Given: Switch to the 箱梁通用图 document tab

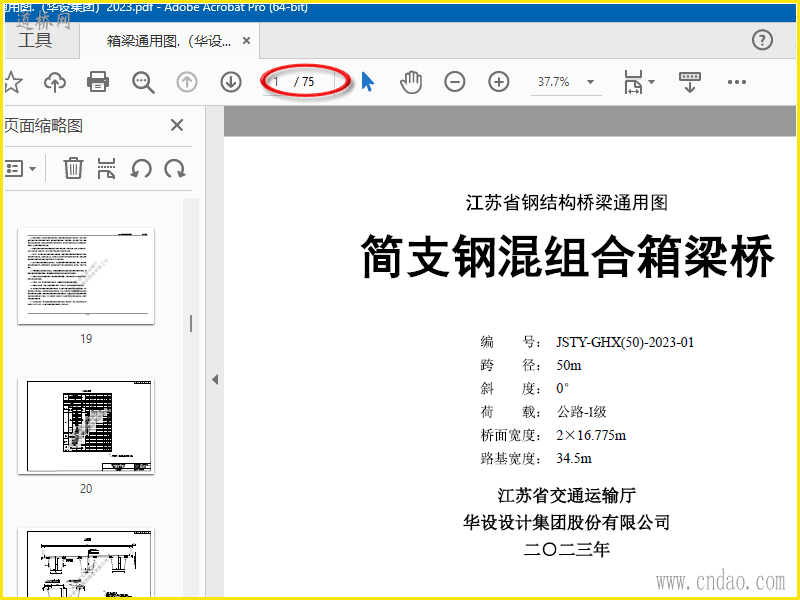Looking at the screenshot, I should pyautogui.click(x=169, y=41).
